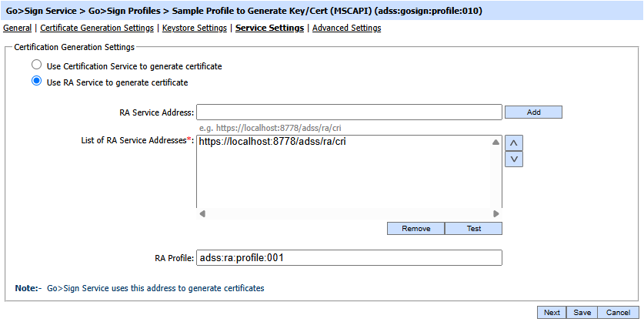
Task: Remove the selected RA service address
Action: (x=415, y=229)
